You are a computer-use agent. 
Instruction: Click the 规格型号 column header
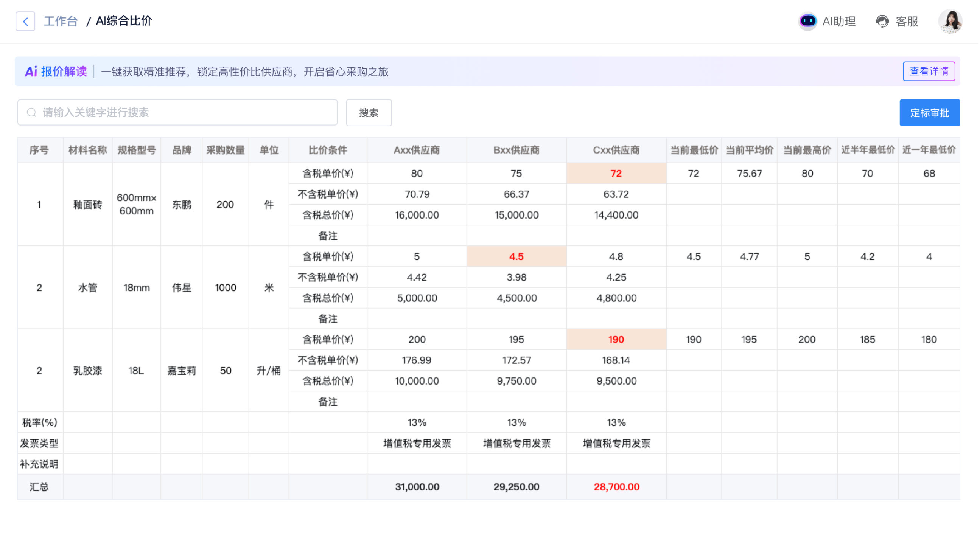point(137,150)
